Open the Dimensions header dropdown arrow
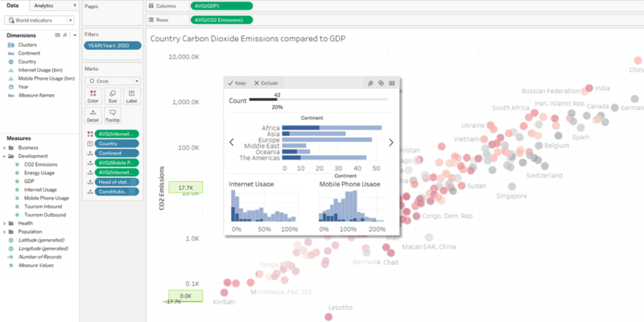 (75, 35)
